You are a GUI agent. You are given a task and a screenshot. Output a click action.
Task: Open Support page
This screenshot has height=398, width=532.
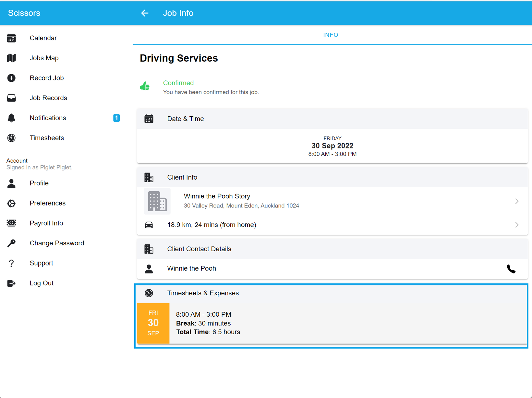[41, 263]
